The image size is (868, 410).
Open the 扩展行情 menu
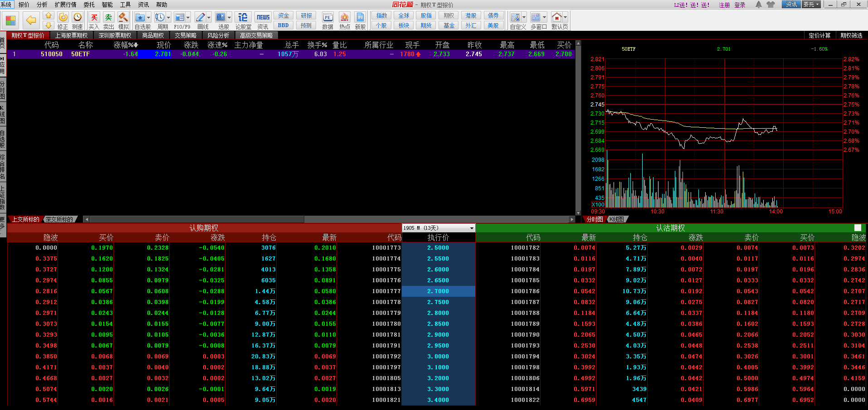65,5
